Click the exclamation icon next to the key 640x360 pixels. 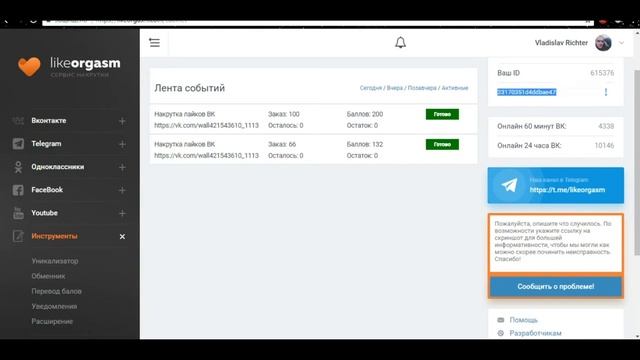pyautogui.click(x=606, y=92)
